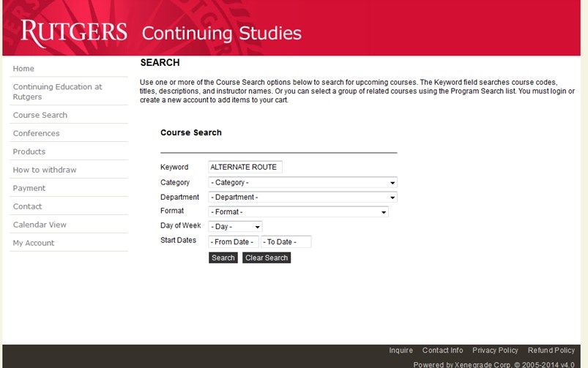This screenshot has width=588, height=368.
Task: Click the Continuing Studies header title
Action: pyautogui.click(x=222, y=34)
